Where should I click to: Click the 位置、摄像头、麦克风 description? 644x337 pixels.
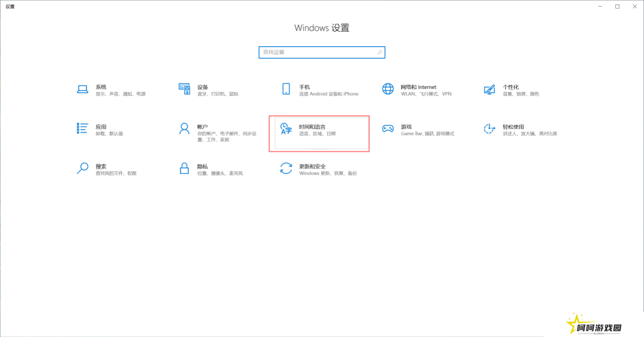220,173
